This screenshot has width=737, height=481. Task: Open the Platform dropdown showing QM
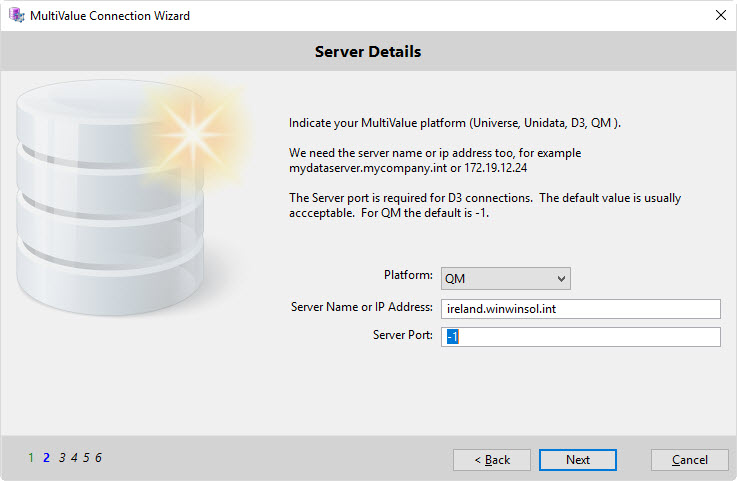(506, 279)
